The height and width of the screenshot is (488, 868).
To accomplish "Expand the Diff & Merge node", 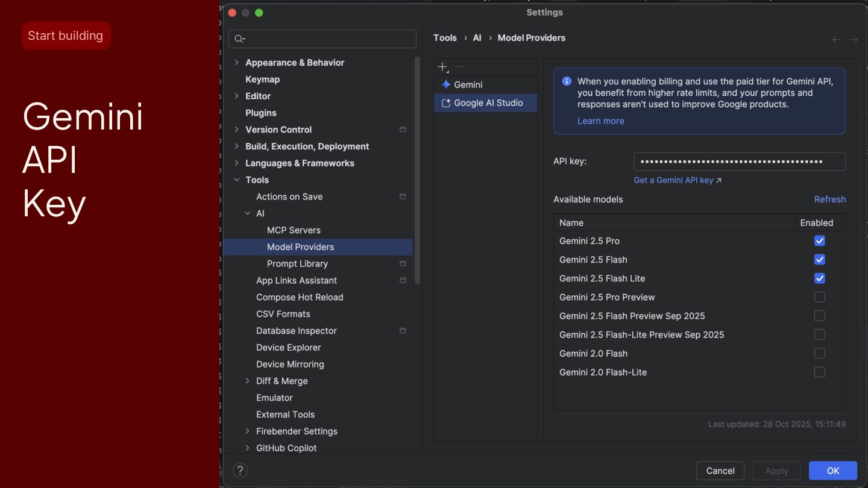I will 248,381.
